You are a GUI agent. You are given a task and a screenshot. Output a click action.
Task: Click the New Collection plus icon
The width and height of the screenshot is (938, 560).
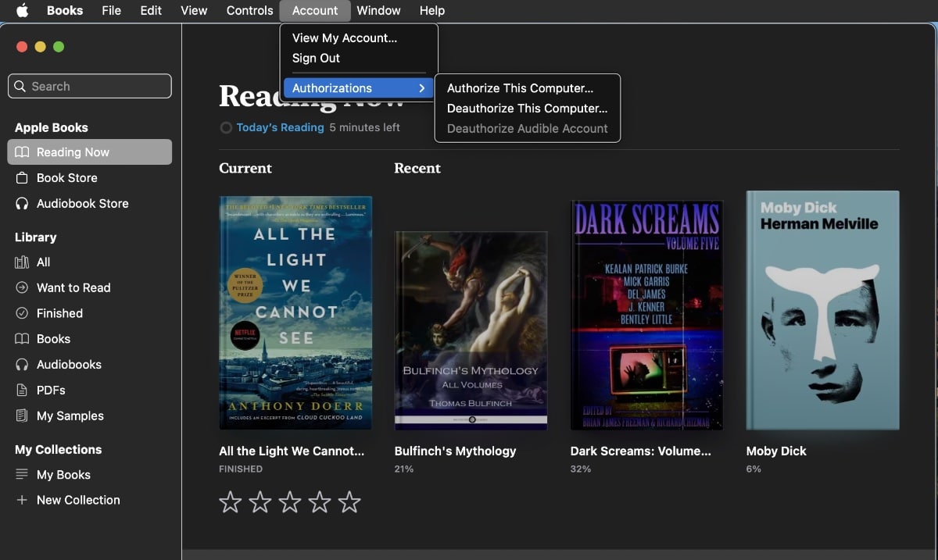(22, 501)
